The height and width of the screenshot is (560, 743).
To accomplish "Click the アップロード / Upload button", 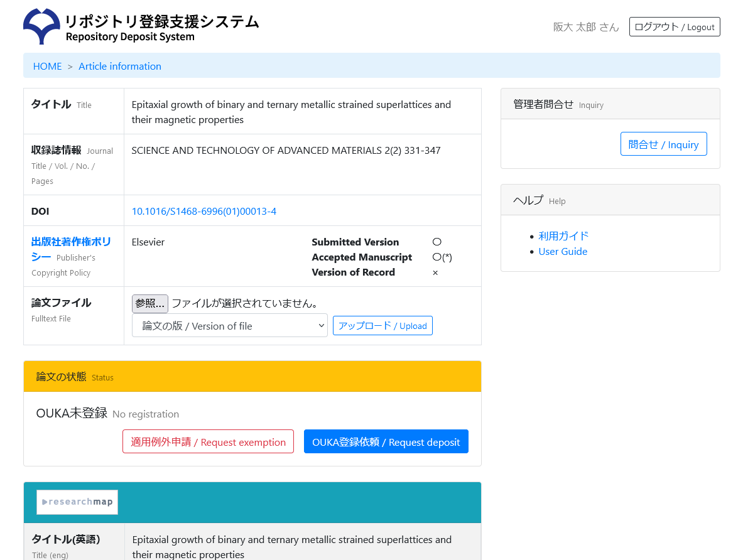I will 382,326.
